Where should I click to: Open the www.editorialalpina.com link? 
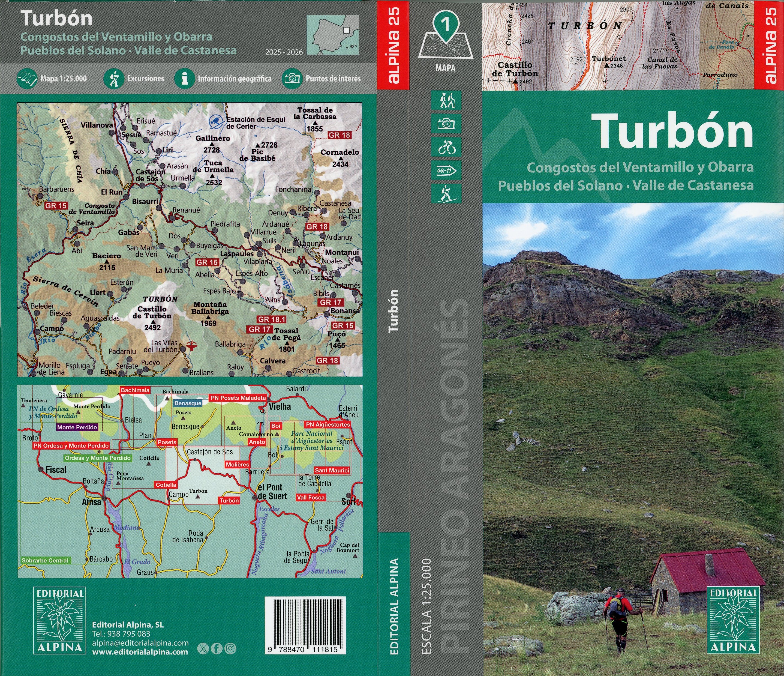point(140,652)
